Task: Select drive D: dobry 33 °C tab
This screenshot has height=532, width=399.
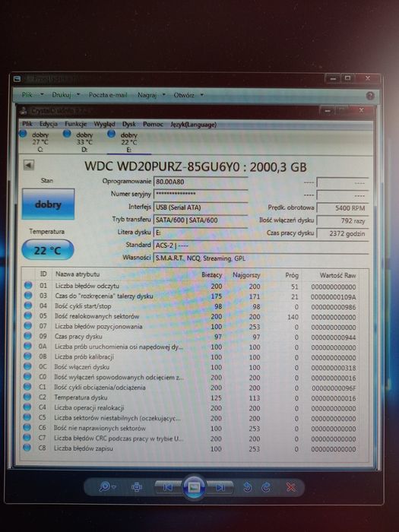Action: click(81, 142)
